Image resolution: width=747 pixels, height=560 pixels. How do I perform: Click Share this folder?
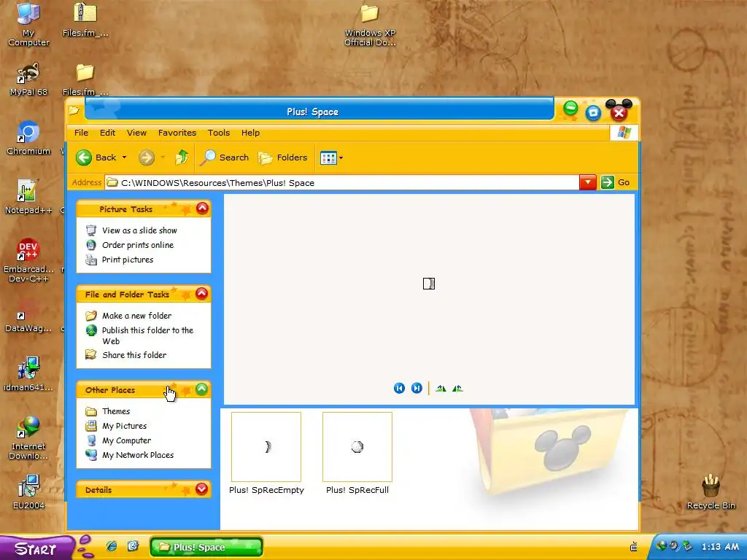coord(125,355)
